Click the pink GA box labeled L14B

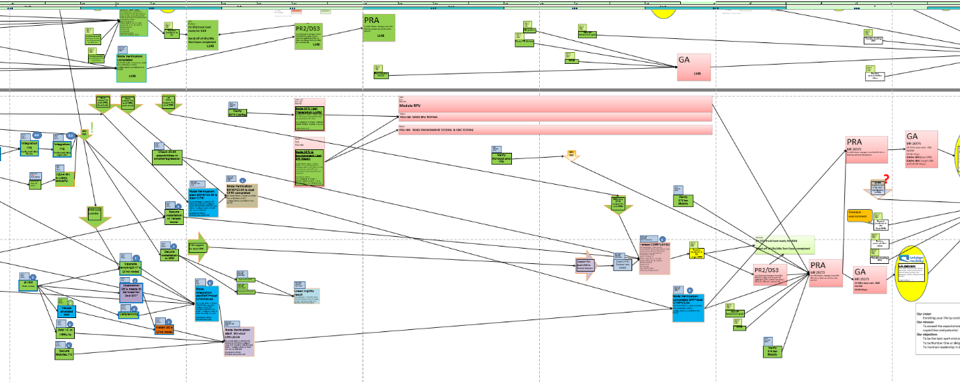694,67
